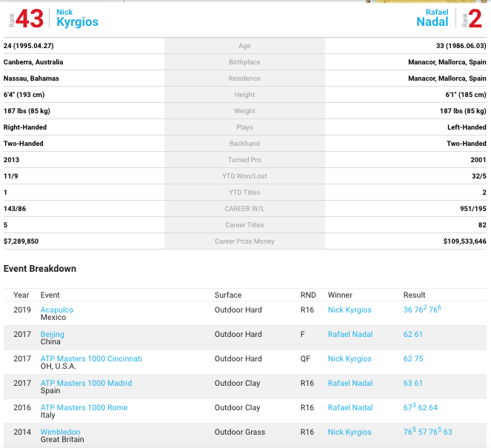Screen dimensions: 491x448
Task: Open Rafael Nadal player profile name
Action: [x=432, y=18]
